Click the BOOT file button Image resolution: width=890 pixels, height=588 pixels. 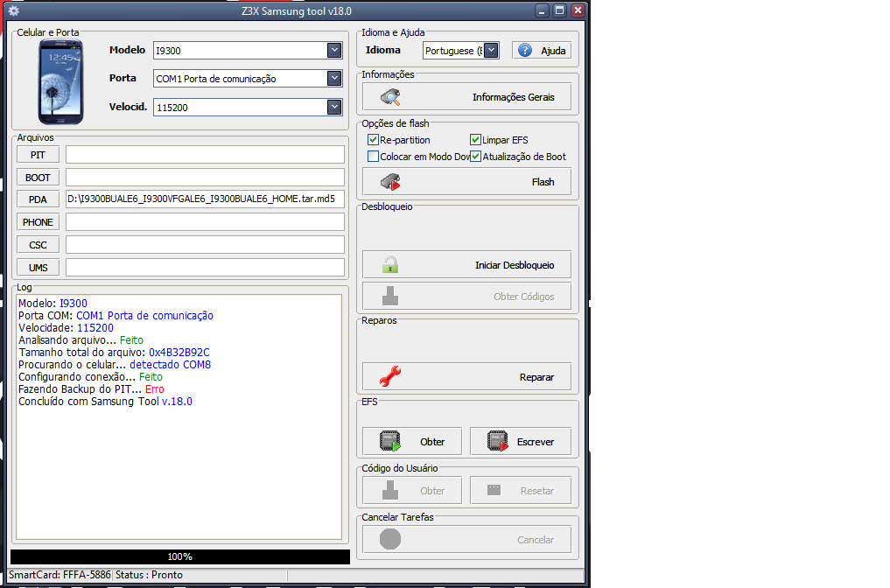pos(38,178)
